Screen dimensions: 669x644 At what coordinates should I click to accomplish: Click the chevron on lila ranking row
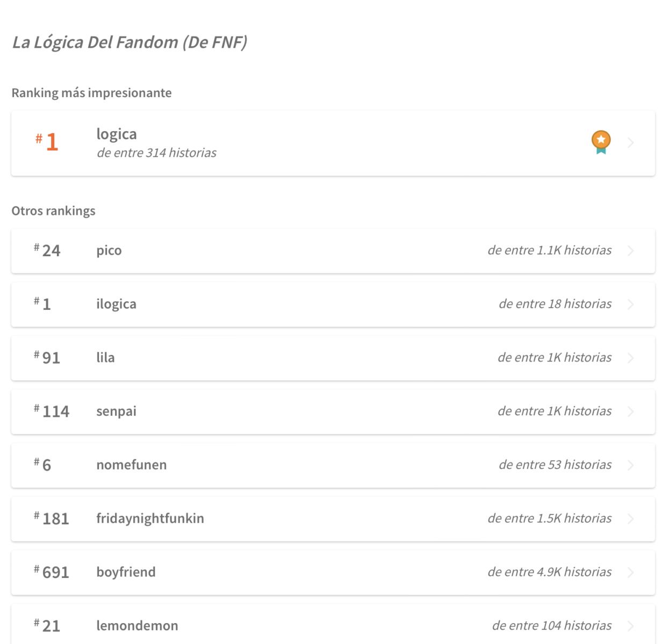point(631,358)
